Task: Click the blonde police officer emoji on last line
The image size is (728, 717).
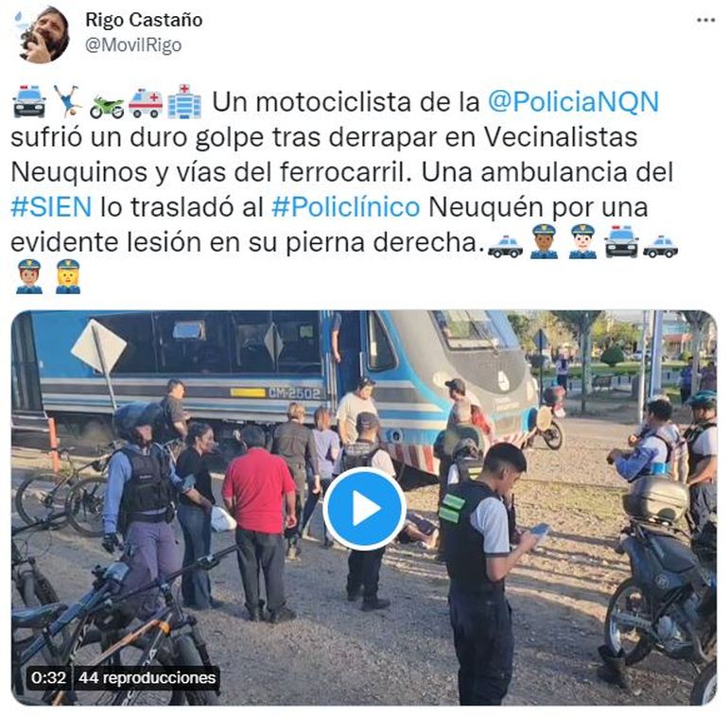Action: [x=68, y=277]
